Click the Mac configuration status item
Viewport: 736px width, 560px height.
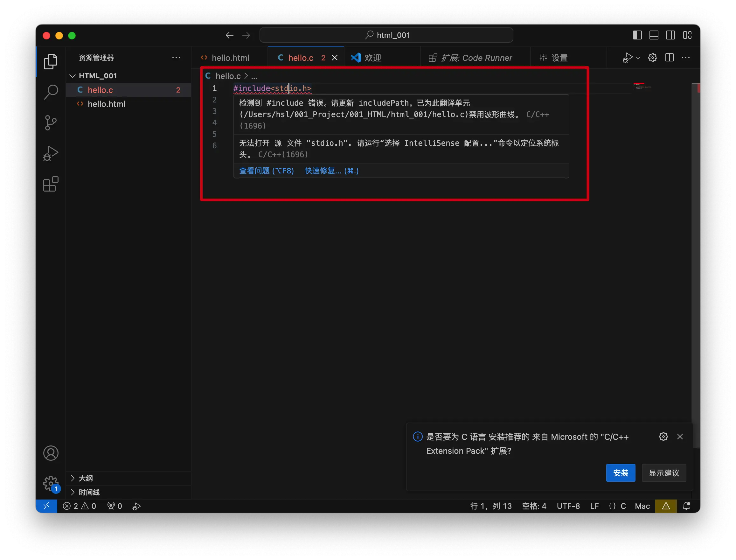pos(642,506)
